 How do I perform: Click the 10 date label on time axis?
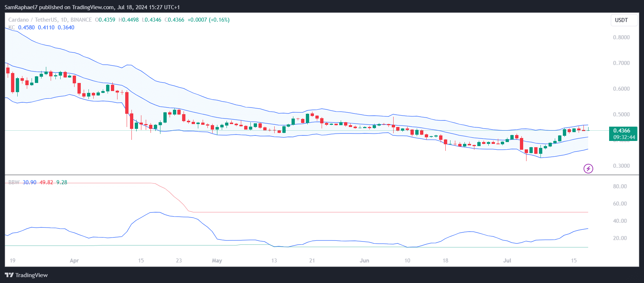(407, 261)
